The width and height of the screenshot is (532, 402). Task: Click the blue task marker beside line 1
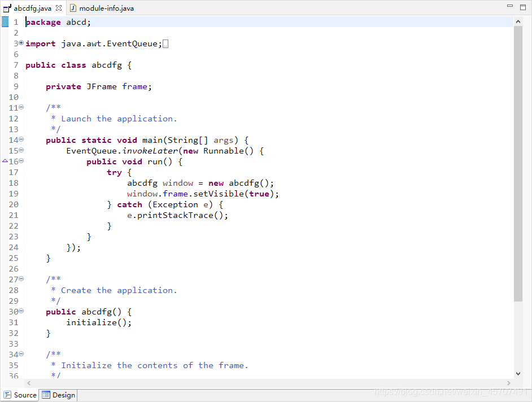tap(5, 21)
